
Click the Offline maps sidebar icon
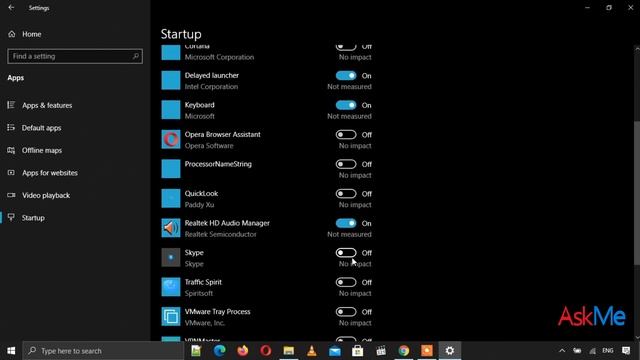(x=11, y=150)
